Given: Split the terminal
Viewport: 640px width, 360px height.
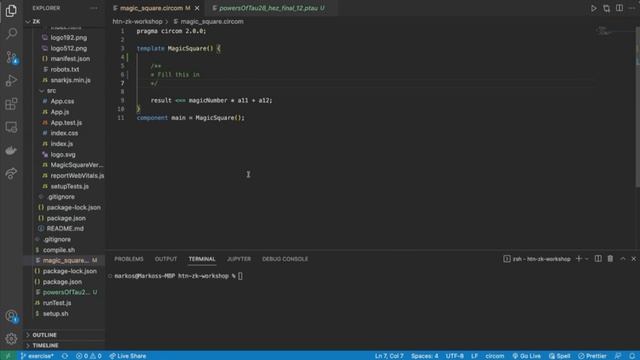Looking at the screenshot, I should pos(598,259).
